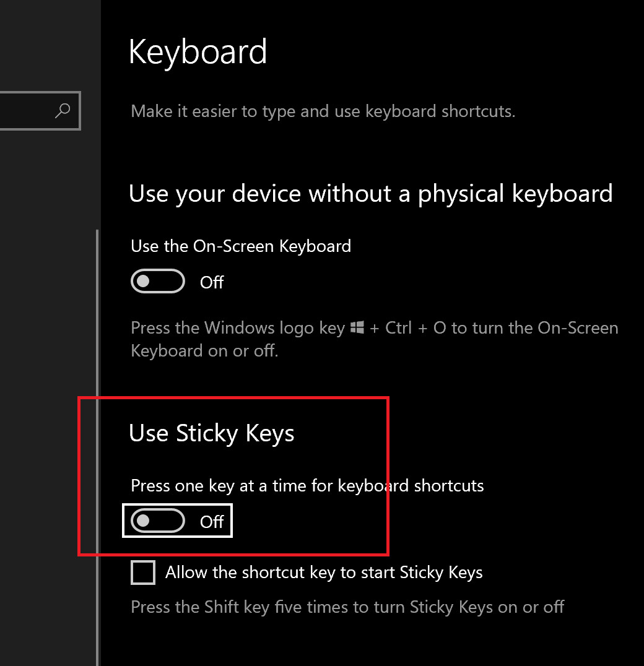
Task: Click Off label beside Sticky Keys switch
Action: point(212,522)
